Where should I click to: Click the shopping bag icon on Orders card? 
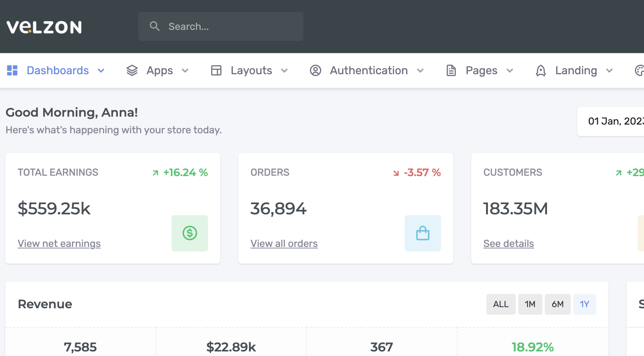click(x=422, y=233)
